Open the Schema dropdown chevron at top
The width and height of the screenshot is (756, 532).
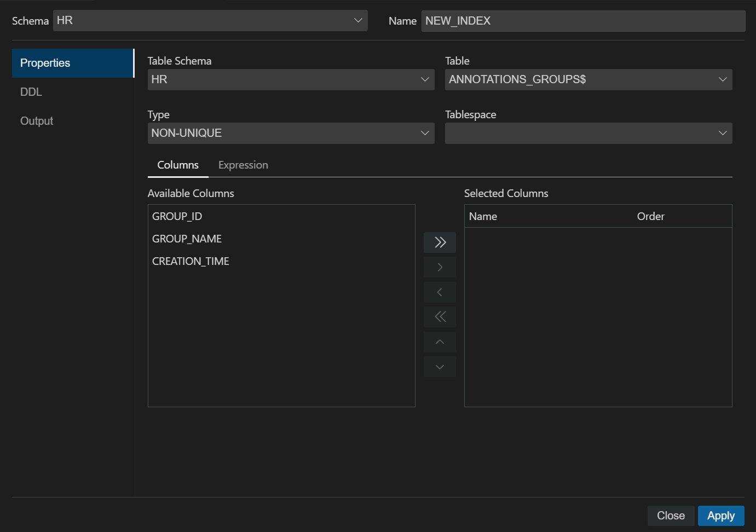point(359,20)
